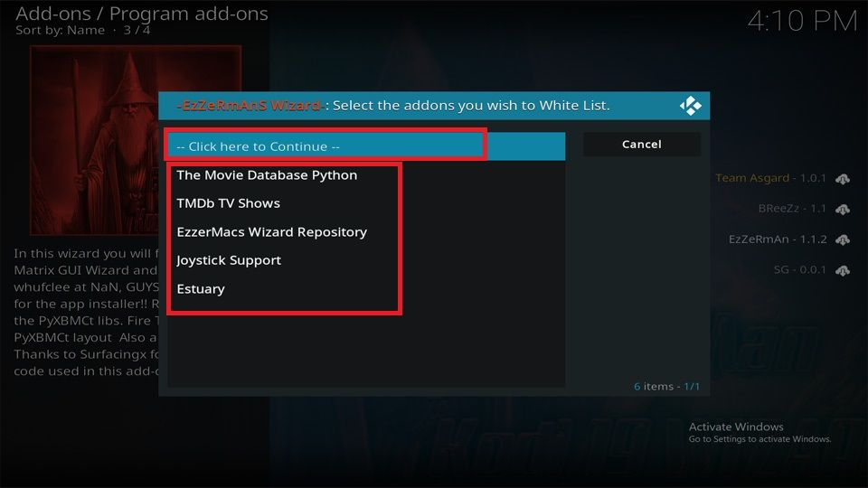Open BReeZz - 1.1 addon entry
Screen dimensions: 868x488
792,209
